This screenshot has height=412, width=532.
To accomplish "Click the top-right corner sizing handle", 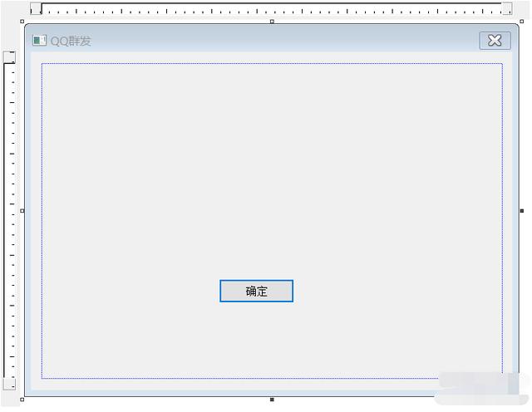I will (x=522, y=22).
